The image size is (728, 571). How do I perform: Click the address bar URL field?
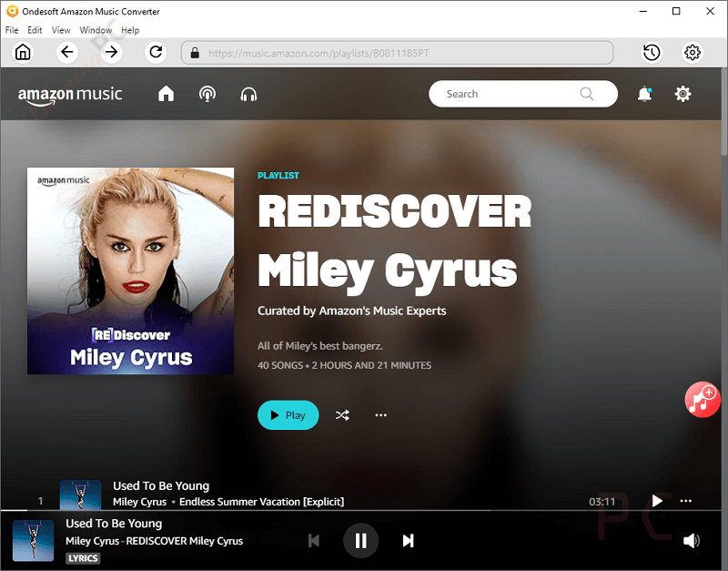[397, 53]
